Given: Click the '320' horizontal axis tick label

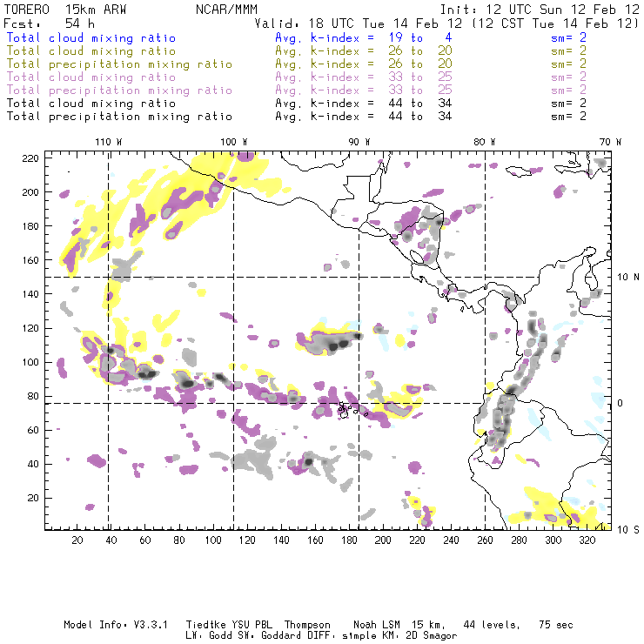Looking at the screenshot, I should point(587,540).
